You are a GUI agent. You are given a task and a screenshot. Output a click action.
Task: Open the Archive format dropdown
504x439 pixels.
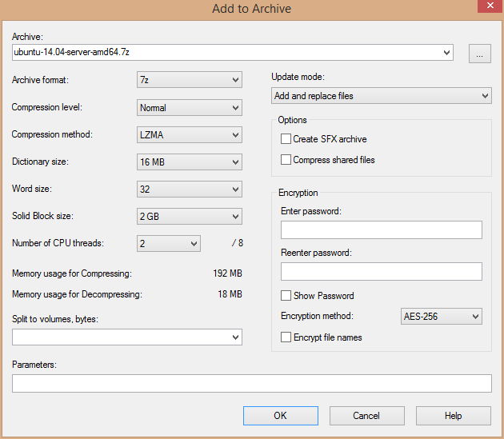coord(190,80)
